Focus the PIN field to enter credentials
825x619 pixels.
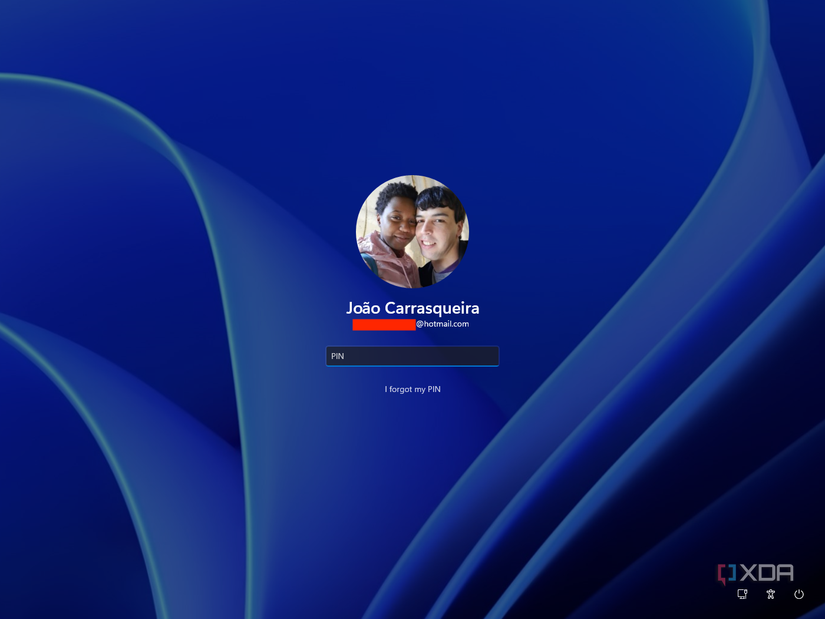[412, 356]
